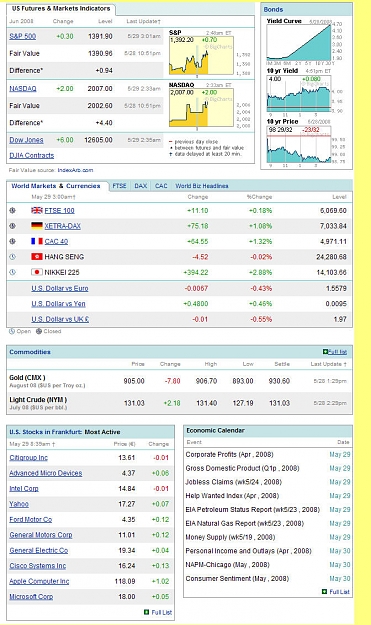Click the green plus icon under Frankfurt stocks list
Image resolution: width=371 pixels, height=625 pixels.
[x=147, y=612]
